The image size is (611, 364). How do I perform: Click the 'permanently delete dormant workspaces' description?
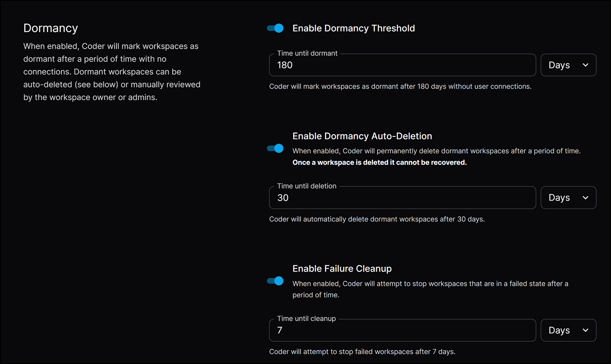[436, 151]
